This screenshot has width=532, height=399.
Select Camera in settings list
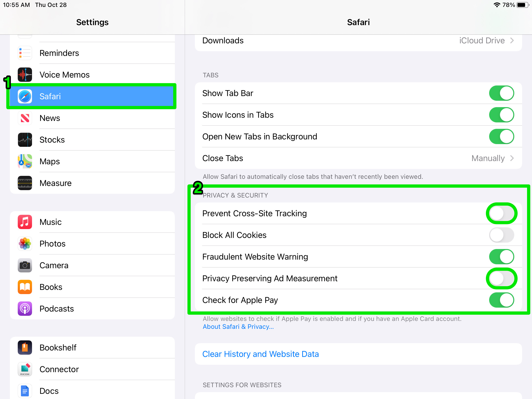coord(92,265)
